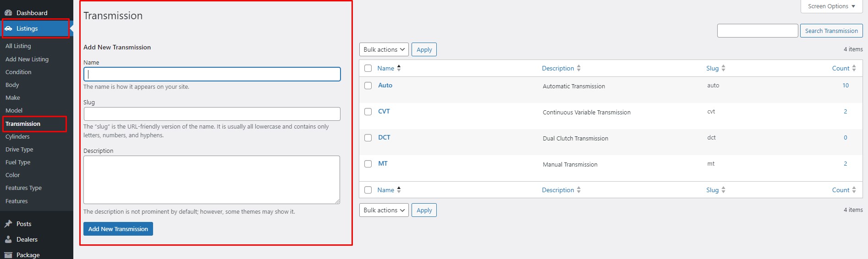Open bottom Bulk actions dropdown
This screenshot has height=259, width=868.
(x=384, y=210)
